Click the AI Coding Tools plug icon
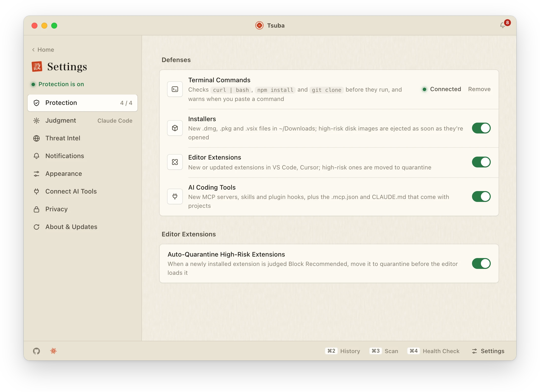 (175, 196)
